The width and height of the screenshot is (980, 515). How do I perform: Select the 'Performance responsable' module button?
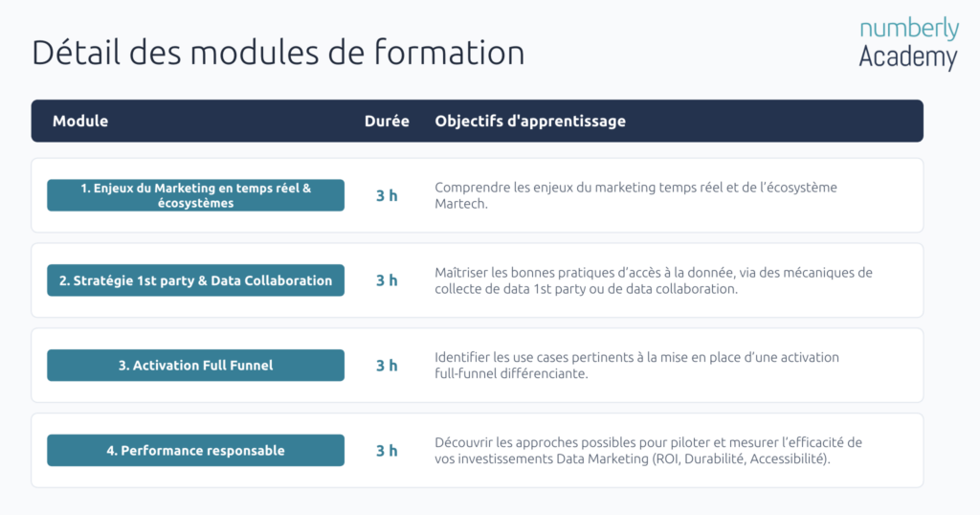(x=195, y=450)
